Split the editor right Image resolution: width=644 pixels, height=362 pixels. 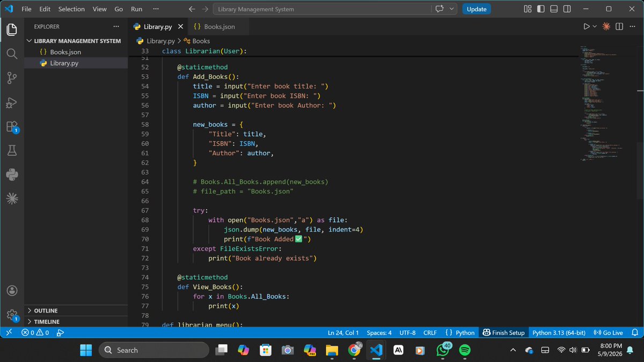[x=619, y=26]
